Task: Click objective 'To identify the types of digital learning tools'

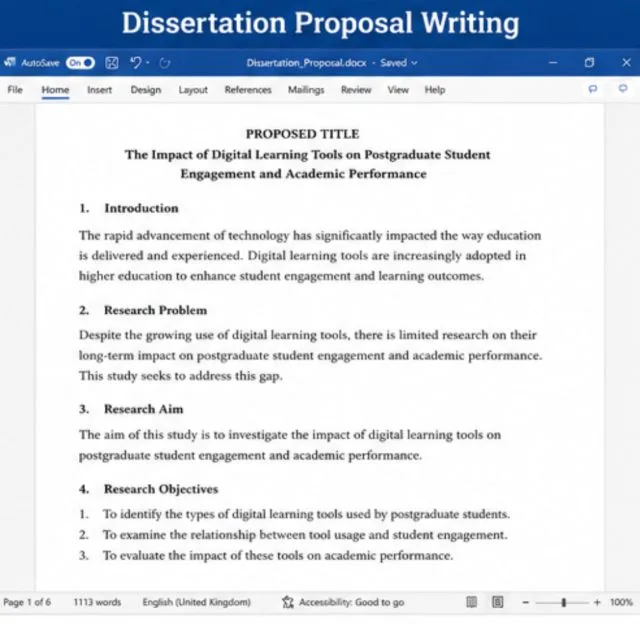Action: pyautogui.click(x=294, y=514)
